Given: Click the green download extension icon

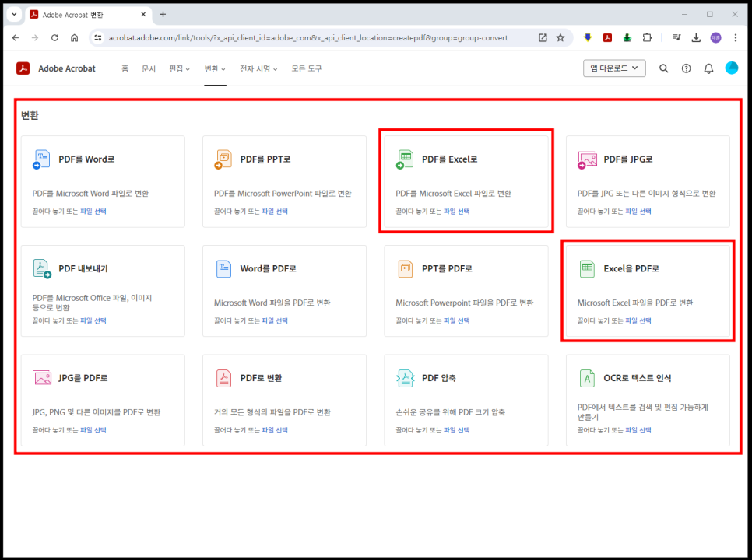Looking at the screenshot, I should point(627,37).
